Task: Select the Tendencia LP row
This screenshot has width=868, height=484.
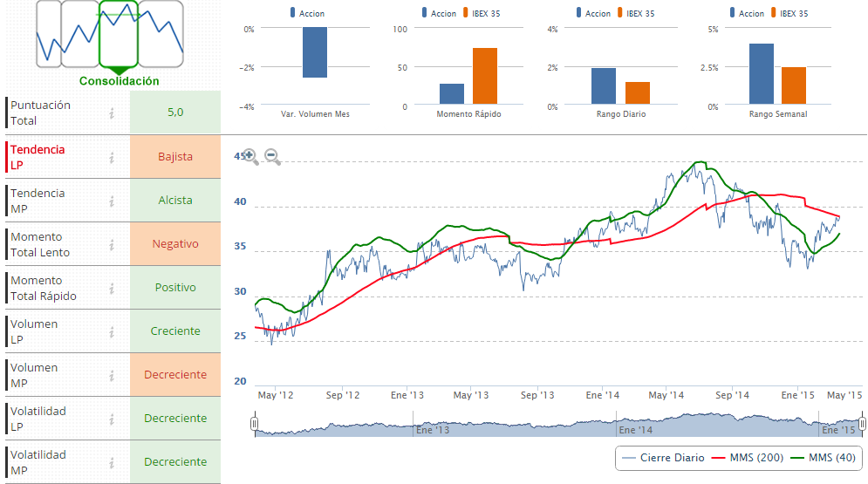Action: (61, 157)
